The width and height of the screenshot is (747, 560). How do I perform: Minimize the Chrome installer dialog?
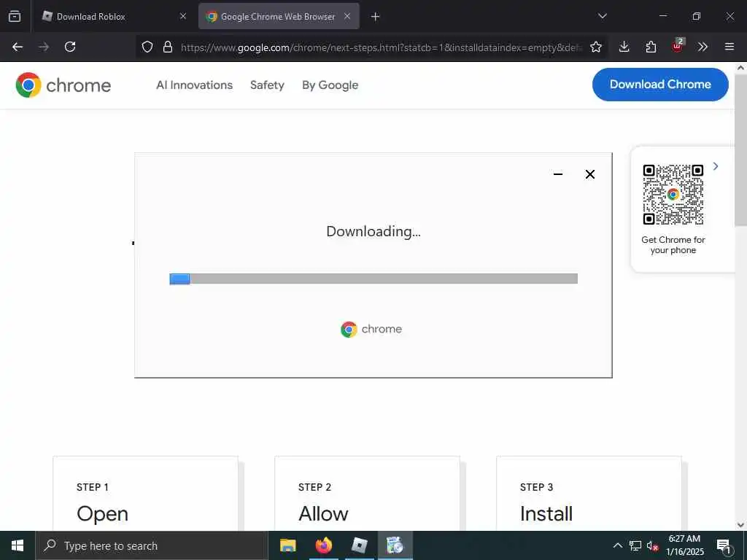(558, 174)
